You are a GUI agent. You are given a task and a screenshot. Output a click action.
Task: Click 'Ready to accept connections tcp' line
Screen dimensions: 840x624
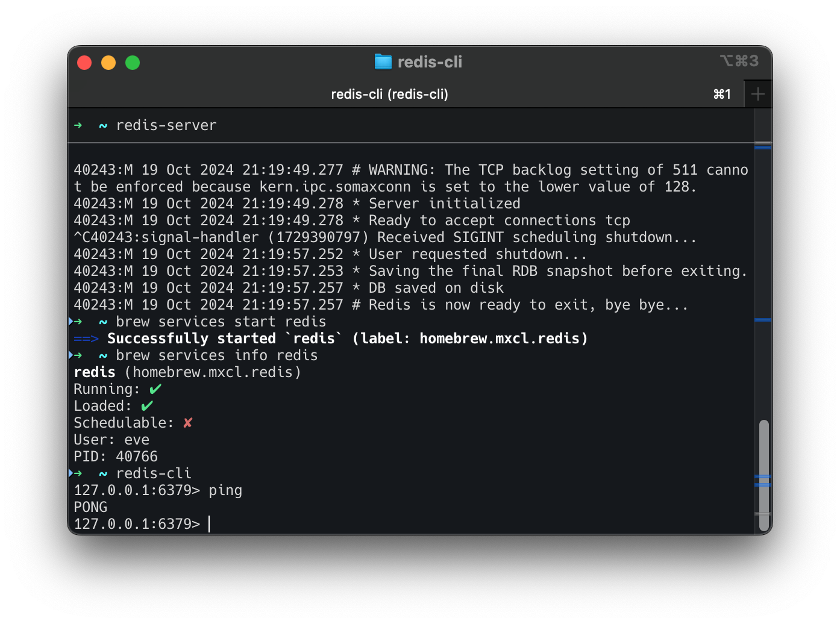click(352, 220)
